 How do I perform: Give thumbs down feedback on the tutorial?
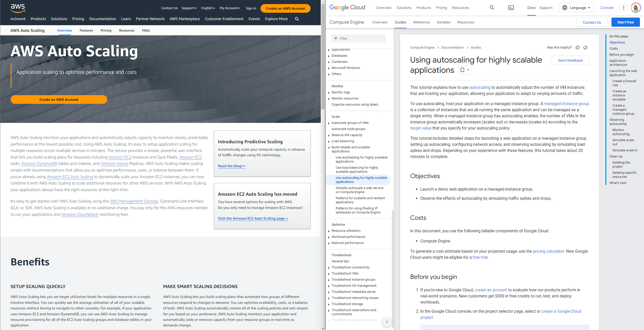585,48
